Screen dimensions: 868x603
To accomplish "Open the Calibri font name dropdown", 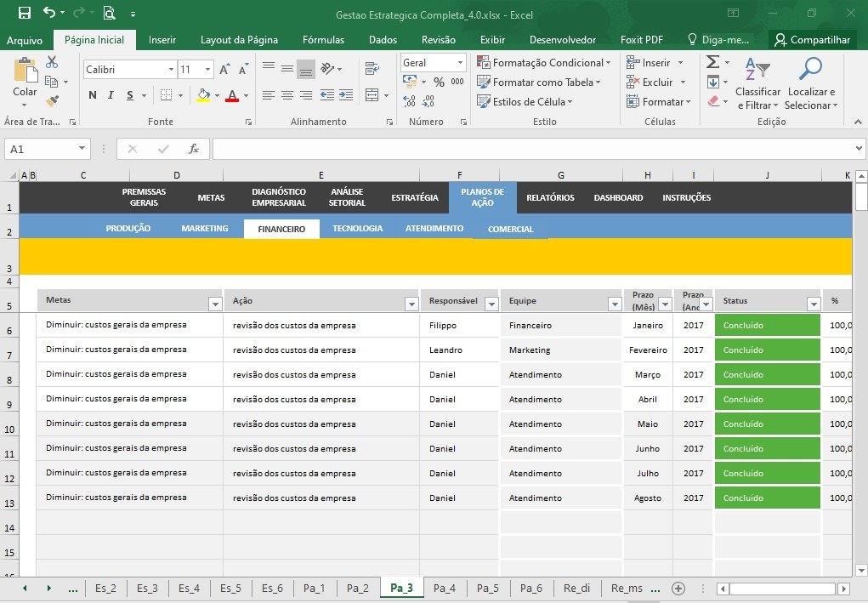I will [171, 70].
